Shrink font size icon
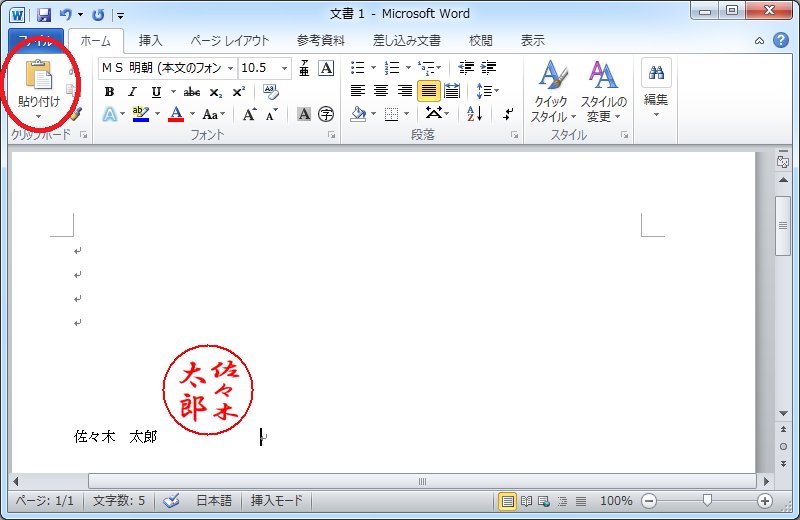 [271, 114]
